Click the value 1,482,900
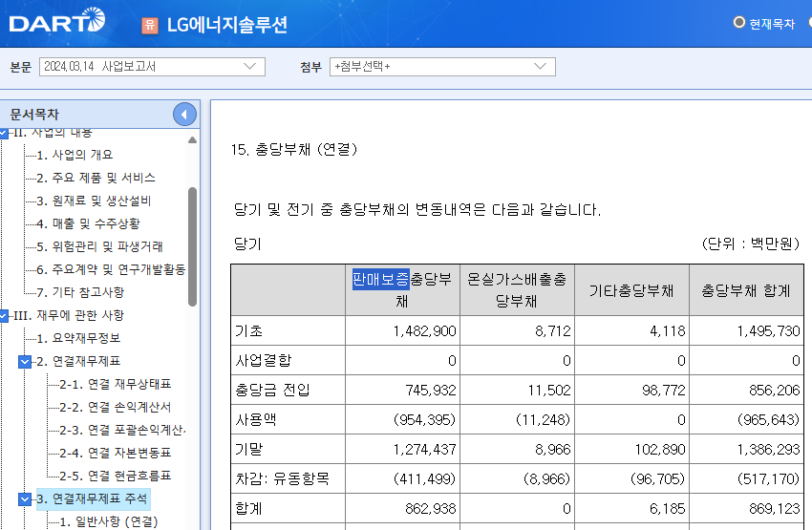Viewport: 812px width, 530px height. pos(425,331)
